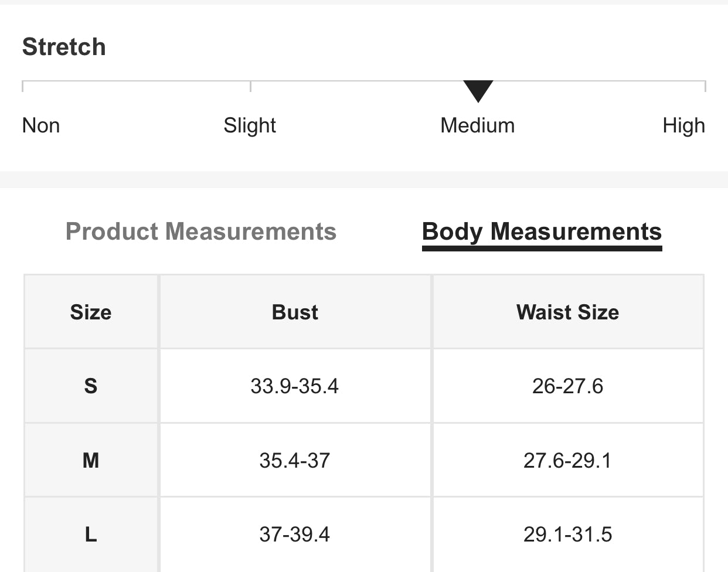The width and height of the screenshot is (728, 572).
Task: Select the bust range 33.9-35.4
Action: [295, 386]
